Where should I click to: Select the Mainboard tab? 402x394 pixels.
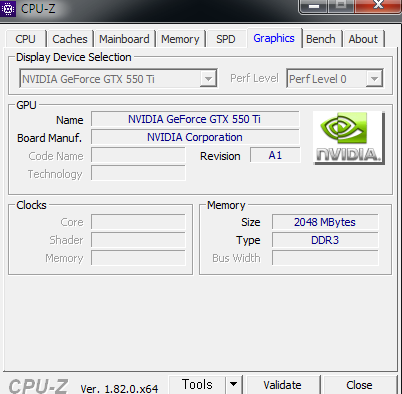tap(124, 39)
